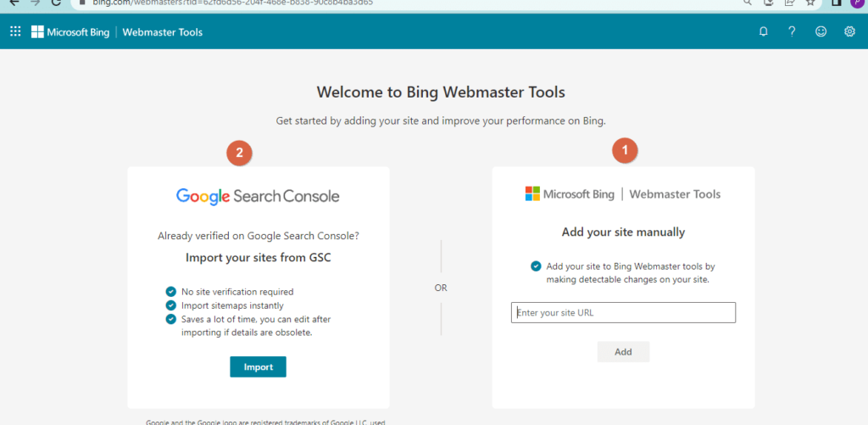Click the 'No site verification required' checkmark

tap(171, 292)
